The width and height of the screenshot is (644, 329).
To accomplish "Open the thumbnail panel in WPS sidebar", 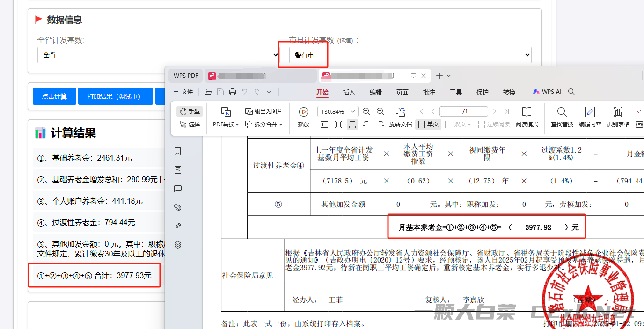I will point(177,170).
